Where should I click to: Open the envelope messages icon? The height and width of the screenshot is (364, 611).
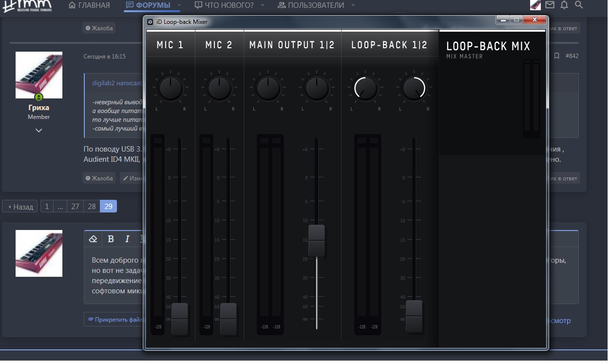point(550,5)
